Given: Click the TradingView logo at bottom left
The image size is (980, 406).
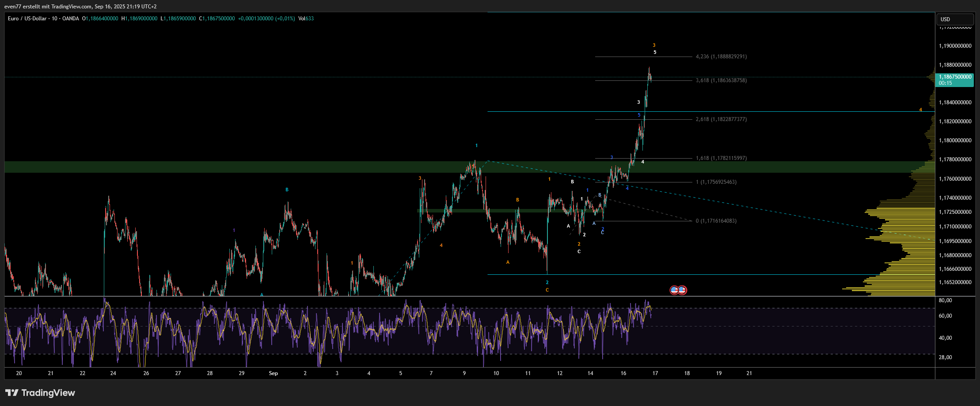Looking at the screenshot, I should pyautogui.click(x=40, y=393).
